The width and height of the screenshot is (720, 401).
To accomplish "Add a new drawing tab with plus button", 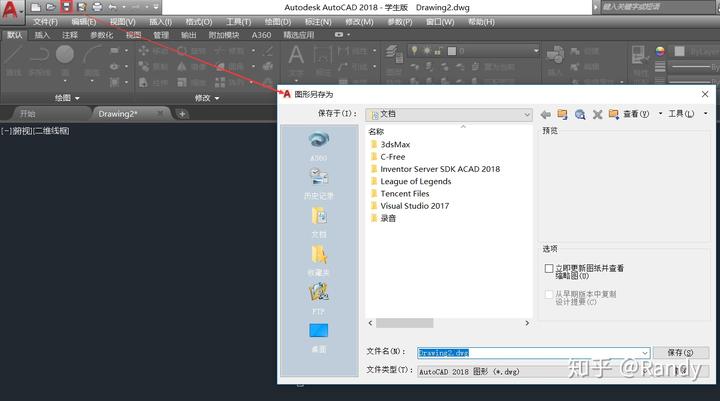I will click(182, 114).
